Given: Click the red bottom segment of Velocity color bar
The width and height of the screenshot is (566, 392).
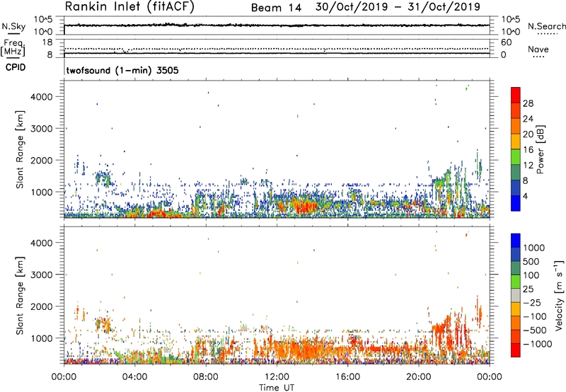Looking at the screenshot, I should (516, 350).
